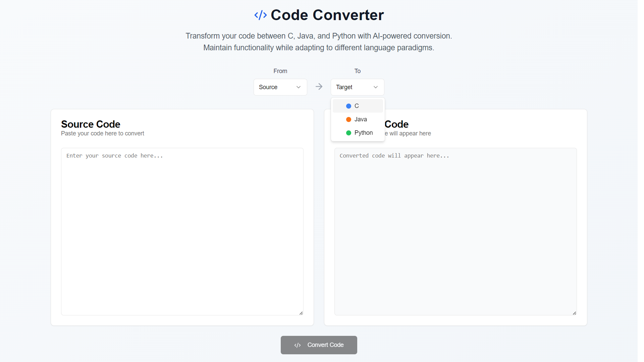Click the Code Converter title

(x=327, y=15)
